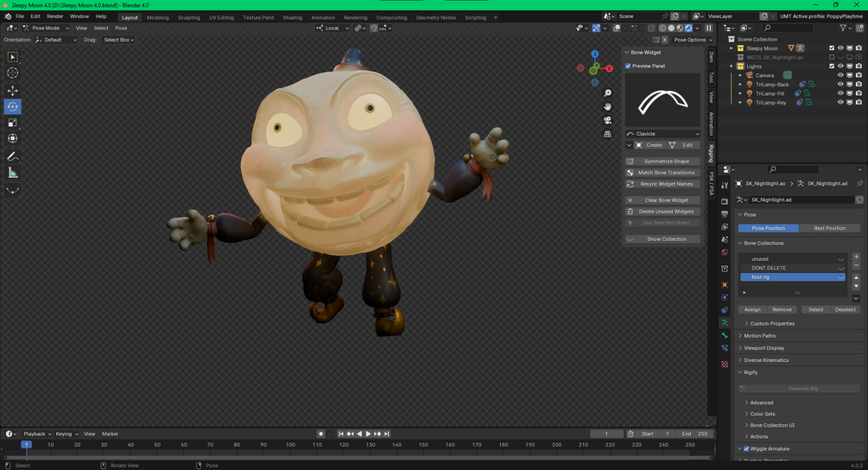Select the 3D Cursor tool

point(13,73)
